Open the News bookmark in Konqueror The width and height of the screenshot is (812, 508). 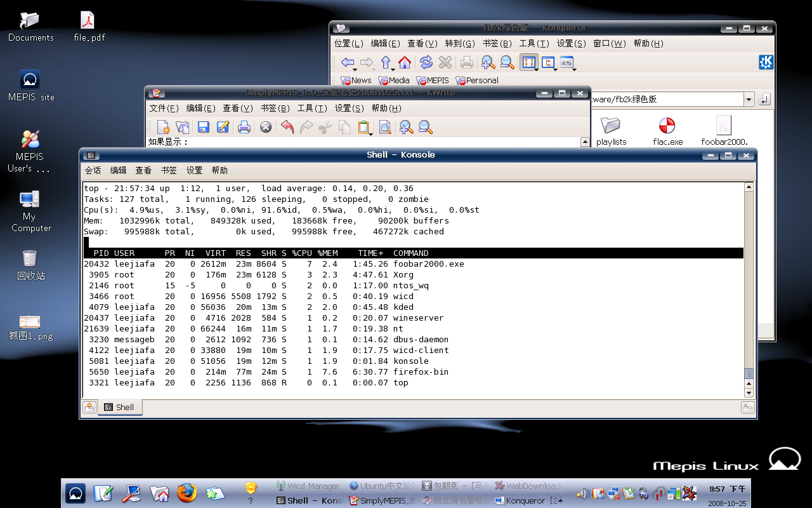coord(356,80)
